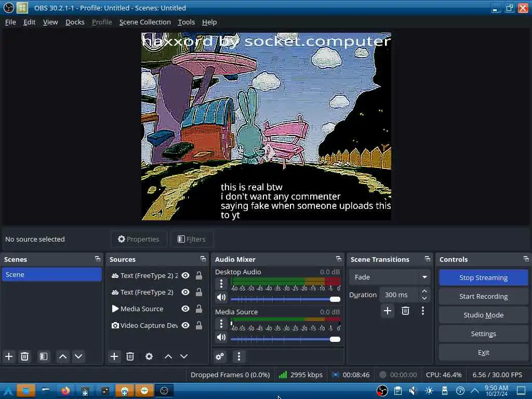Open OBS Settings
The image size is (532, 399).
pos(484,334)
